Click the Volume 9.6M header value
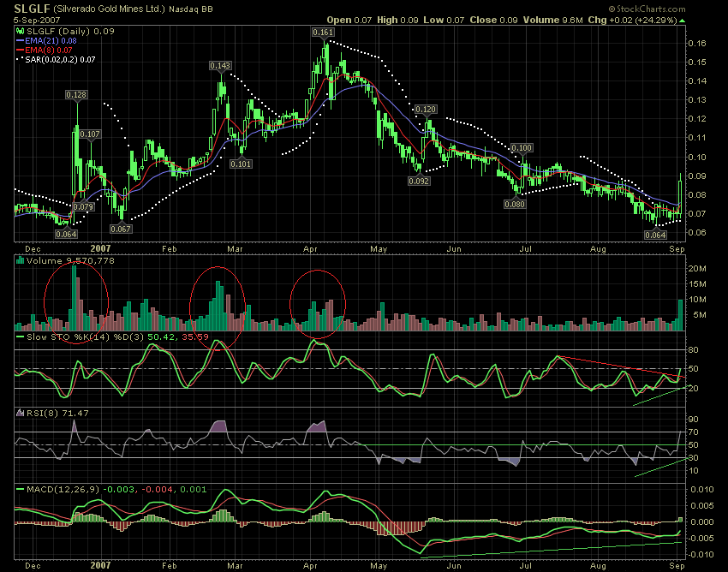This screenshot has width=728, height=572. (553, 20)
